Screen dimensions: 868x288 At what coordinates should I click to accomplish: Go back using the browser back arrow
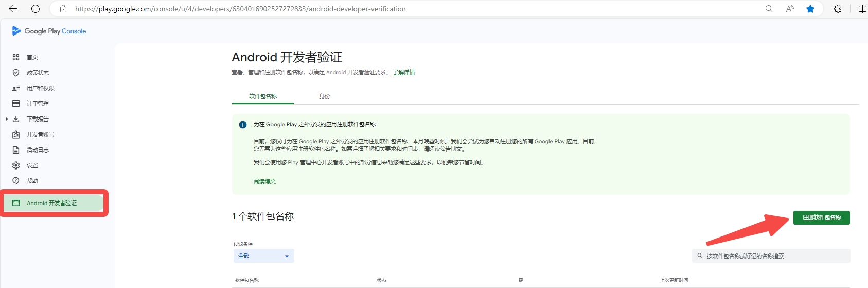13,9
